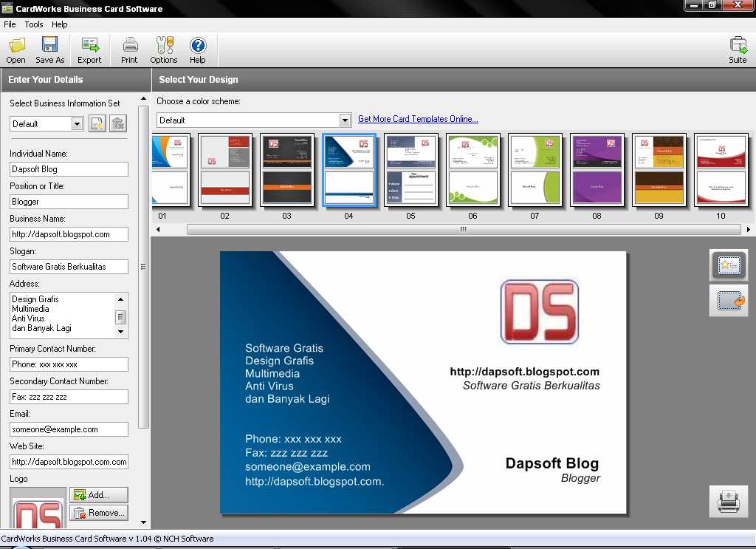Click the logo preview thumbnail in details panel
Viewport: 756px width, 549px height.
tap(38, 508)
